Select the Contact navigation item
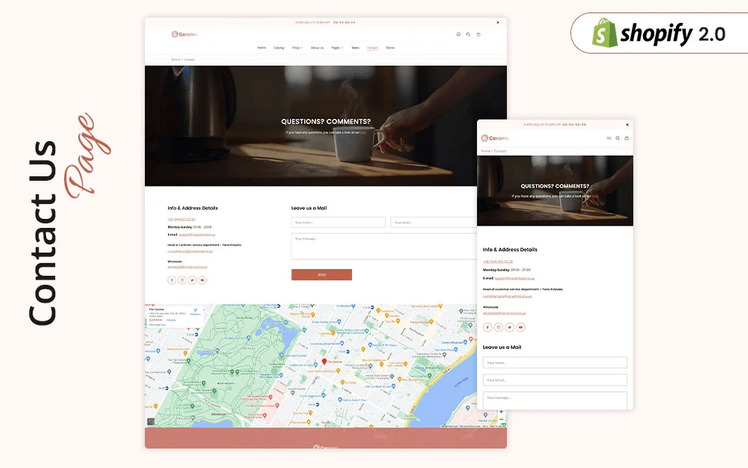 coord(373,48)
